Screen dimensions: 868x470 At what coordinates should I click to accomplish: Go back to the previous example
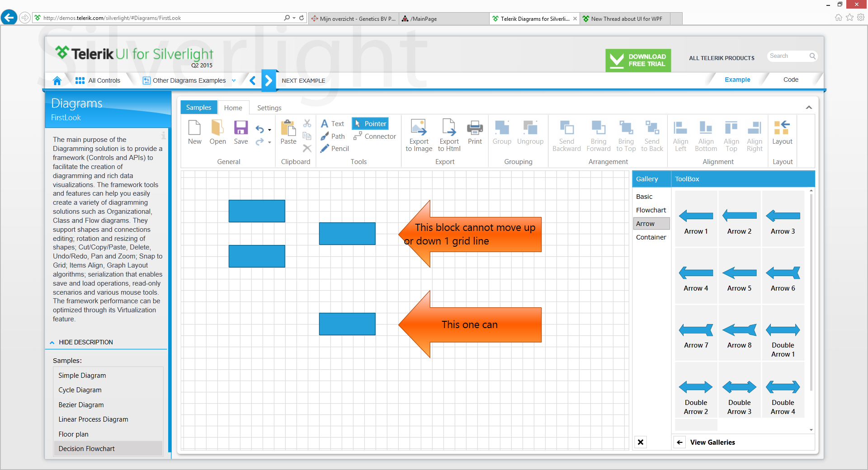point(253,80)
